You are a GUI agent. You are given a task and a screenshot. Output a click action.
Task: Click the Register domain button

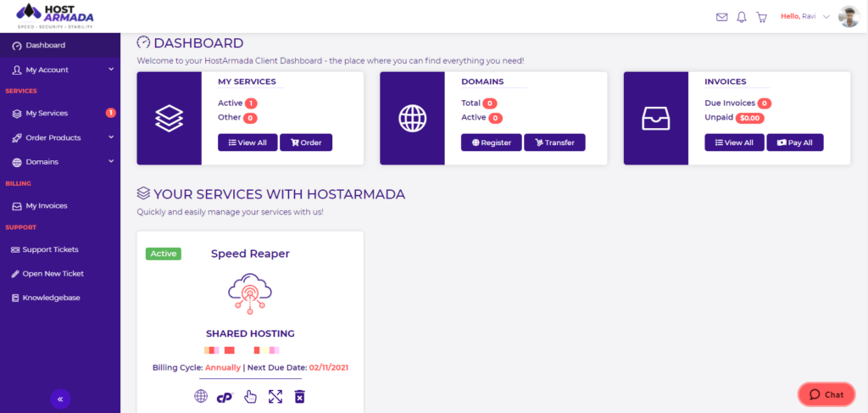[492, 142]
